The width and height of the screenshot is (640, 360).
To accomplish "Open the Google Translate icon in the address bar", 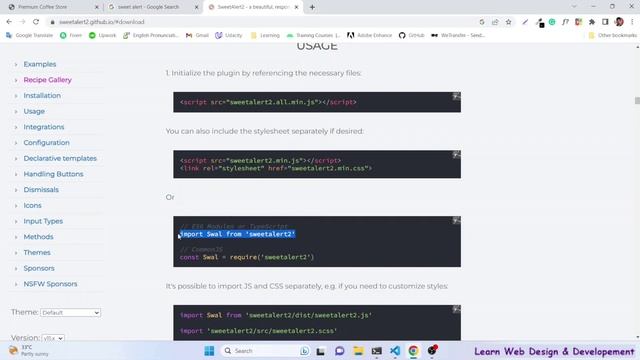I will pyautogui.click(x=482, y=22).
